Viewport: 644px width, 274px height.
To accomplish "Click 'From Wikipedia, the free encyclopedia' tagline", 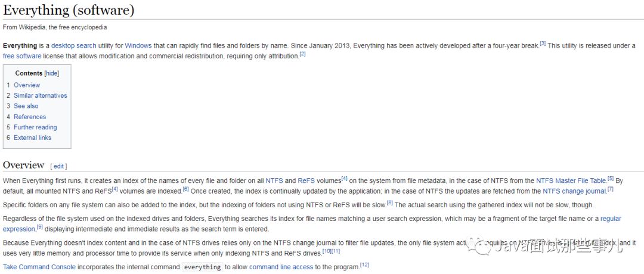I will [55, 27].
